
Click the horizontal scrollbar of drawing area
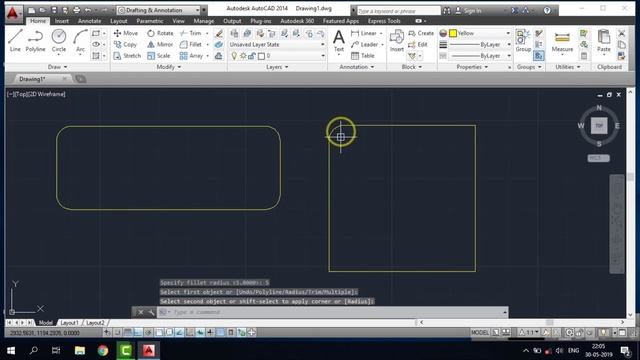pyautogui.click(x=522, y=322)
